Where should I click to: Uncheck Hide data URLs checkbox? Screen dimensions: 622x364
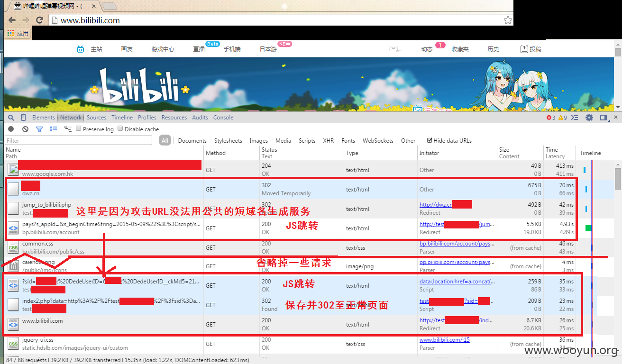pos(430,140)
